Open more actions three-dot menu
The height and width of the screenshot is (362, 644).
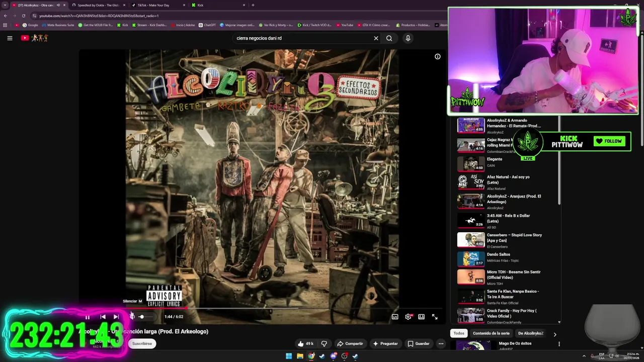[x=441, y=343]
